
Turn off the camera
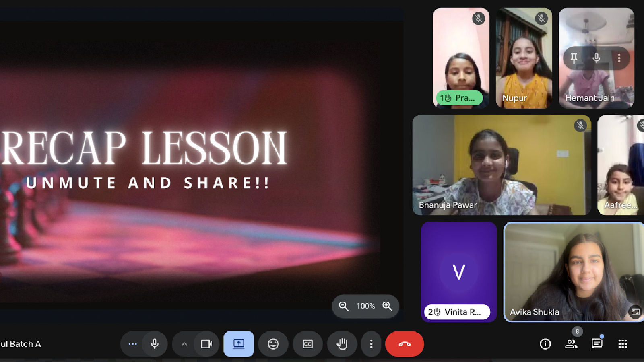(x=206, y=344)
